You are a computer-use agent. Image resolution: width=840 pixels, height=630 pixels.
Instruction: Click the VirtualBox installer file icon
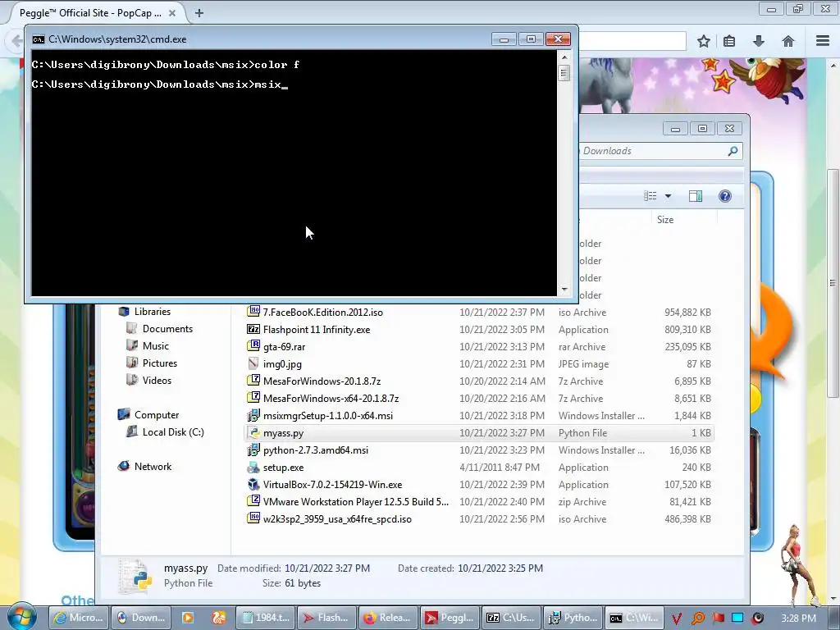(x=253, y=484)
